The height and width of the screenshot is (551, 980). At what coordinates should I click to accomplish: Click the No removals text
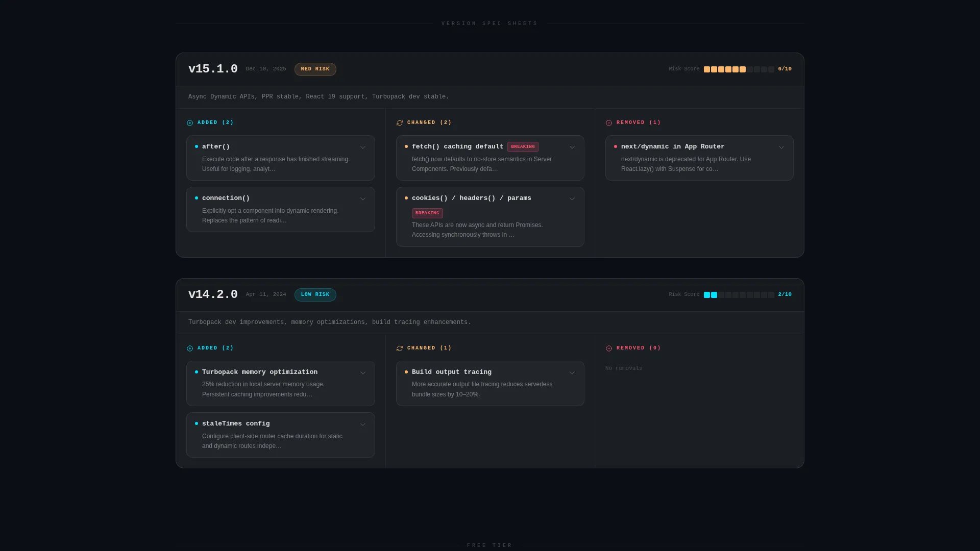(x=624, y=368)
